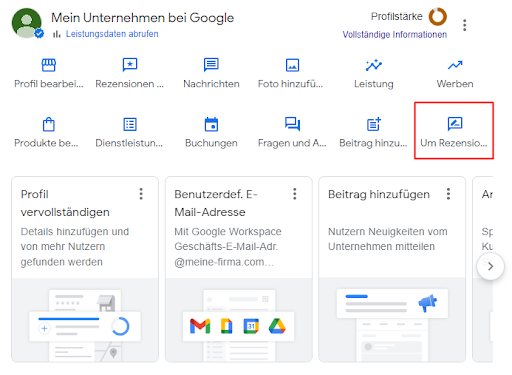The image size is (512, 375).
Task: Open Leistung sparkline icon
Action: click(x=374, y=65)
